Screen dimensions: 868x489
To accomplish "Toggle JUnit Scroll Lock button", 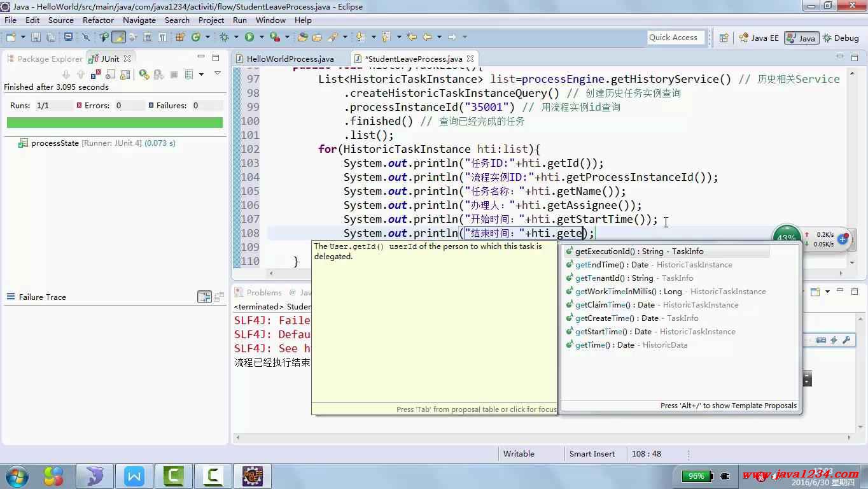I will [125, 74].
